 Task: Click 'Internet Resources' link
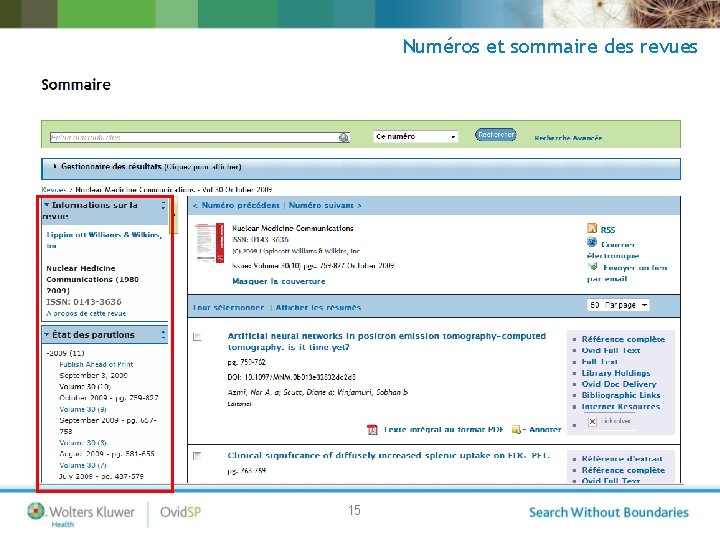[x=621, y=406]
